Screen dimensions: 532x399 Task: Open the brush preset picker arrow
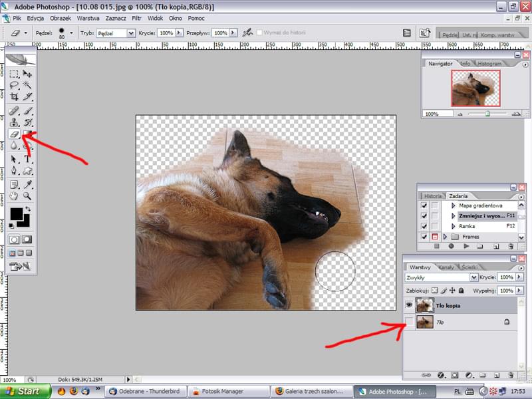pyautogui.click(x=71, y=33)
